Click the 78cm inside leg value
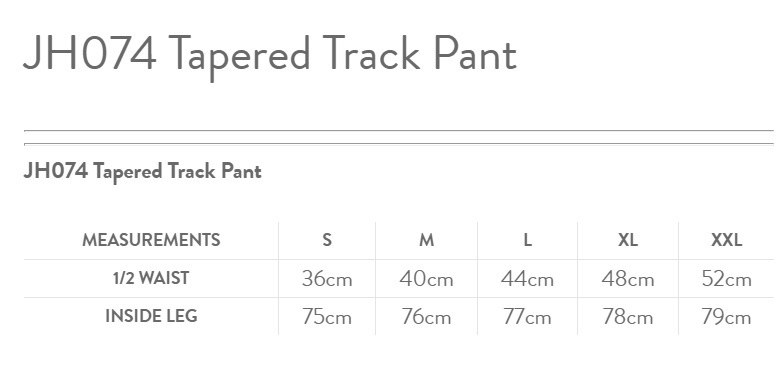Screen dimensions: 781x384 (x=628, y=317)
